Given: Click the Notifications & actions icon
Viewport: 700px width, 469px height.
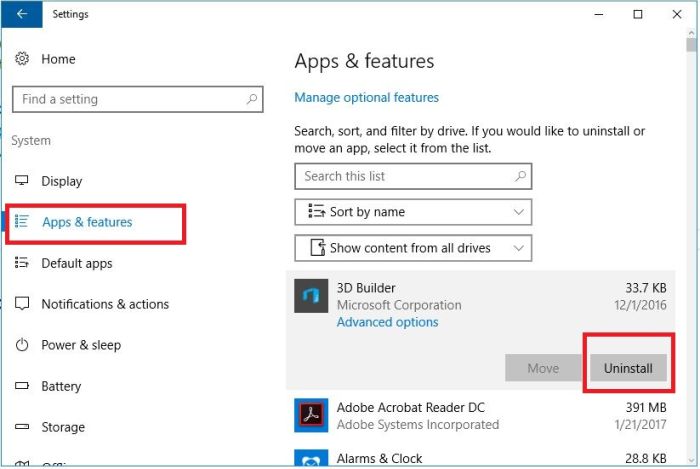Looking at the screenshot, I should (x=22, y=304).
